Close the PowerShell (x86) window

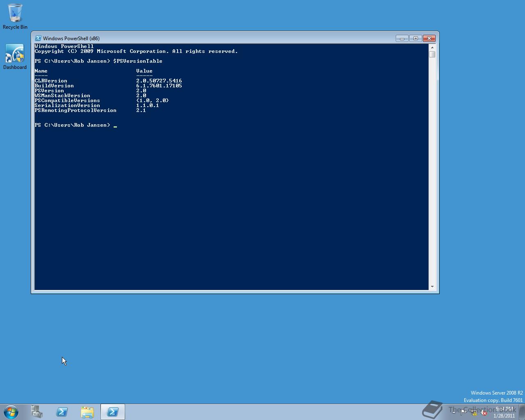coord(429,38)
